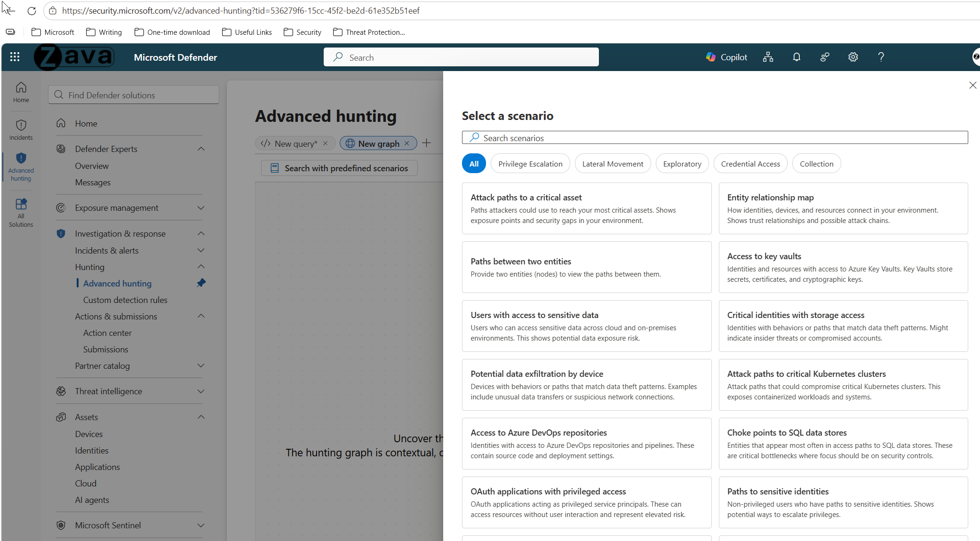Close the New graph tab
Screen dimensions: 980x541
pyautogui.click(x=406, y=143)
